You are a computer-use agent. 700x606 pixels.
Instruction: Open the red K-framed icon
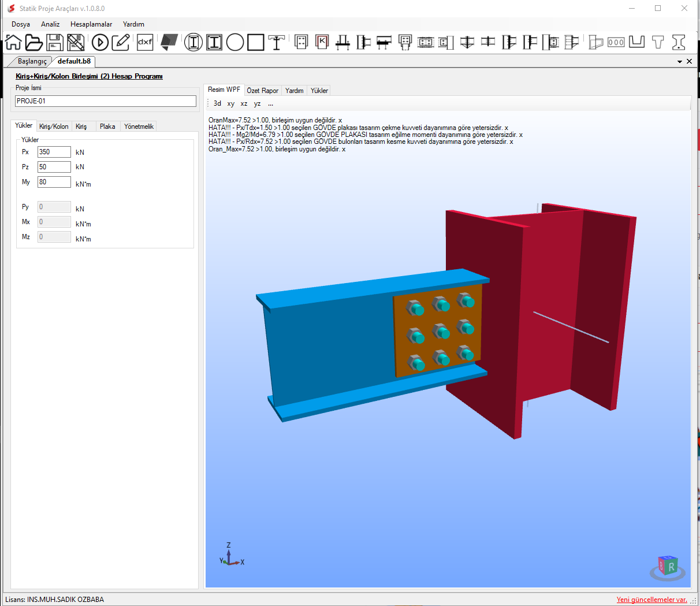[322, 42]
